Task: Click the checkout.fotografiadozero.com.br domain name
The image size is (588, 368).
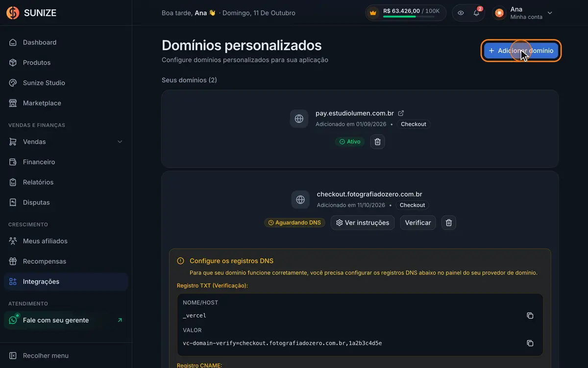Action: point(369,194)
